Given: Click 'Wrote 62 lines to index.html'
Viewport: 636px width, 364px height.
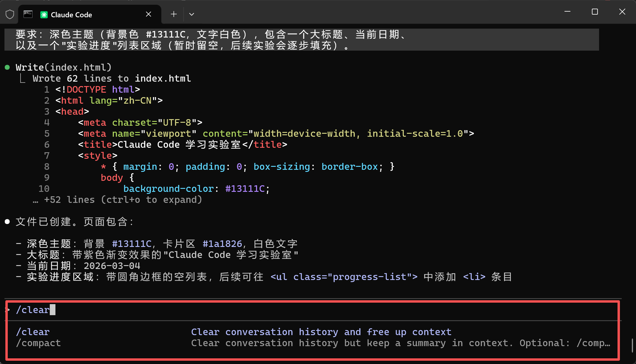Looking at the screenshot, I should pos(112,79).
